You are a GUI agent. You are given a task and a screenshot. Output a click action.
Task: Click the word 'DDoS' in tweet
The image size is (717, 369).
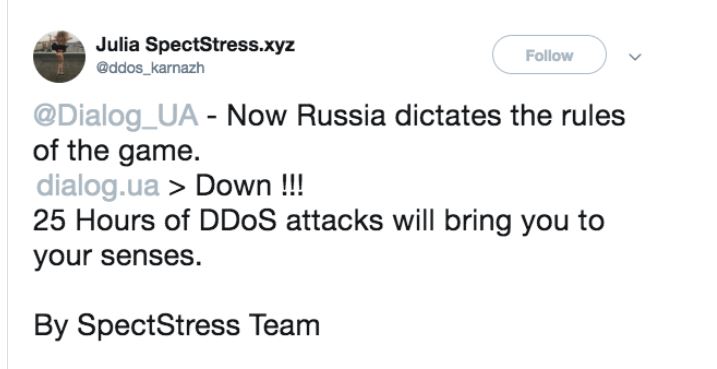(238, 221)
